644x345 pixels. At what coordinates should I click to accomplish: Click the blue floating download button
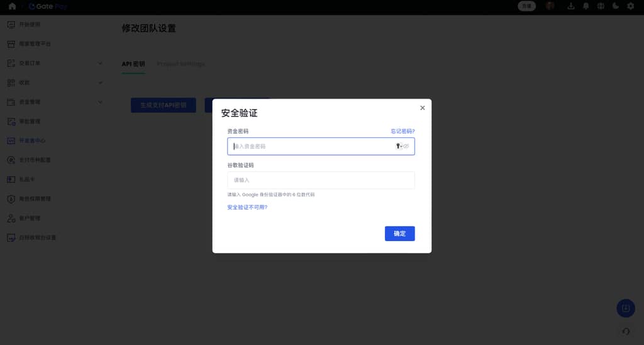(626, 308)
